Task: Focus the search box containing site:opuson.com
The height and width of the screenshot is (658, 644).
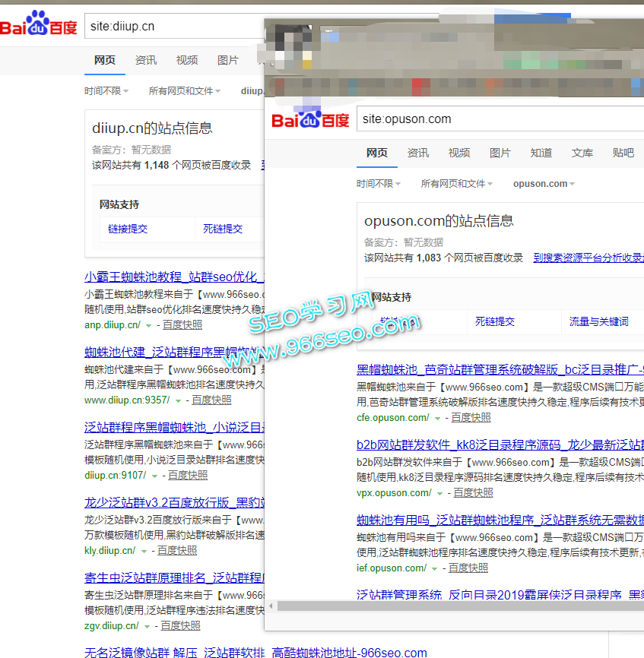Action: click(500, 119)
